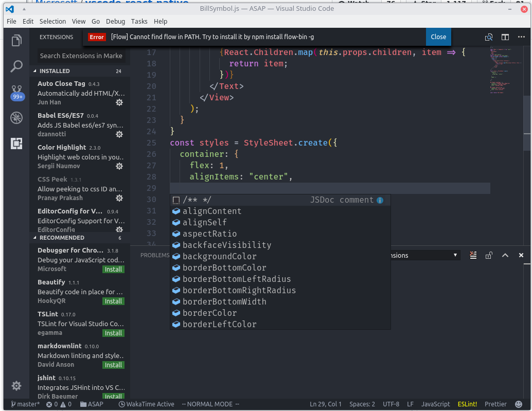The height and width of the screenshot is (411, 532).
Task: Open the editor More Actions ellipsis
Action: (521, 37)
